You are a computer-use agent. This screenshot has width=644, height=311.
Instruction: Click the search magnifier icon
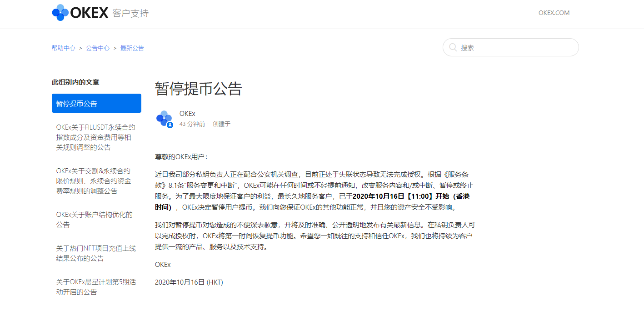pyautogui.click(x=453, y=47)
